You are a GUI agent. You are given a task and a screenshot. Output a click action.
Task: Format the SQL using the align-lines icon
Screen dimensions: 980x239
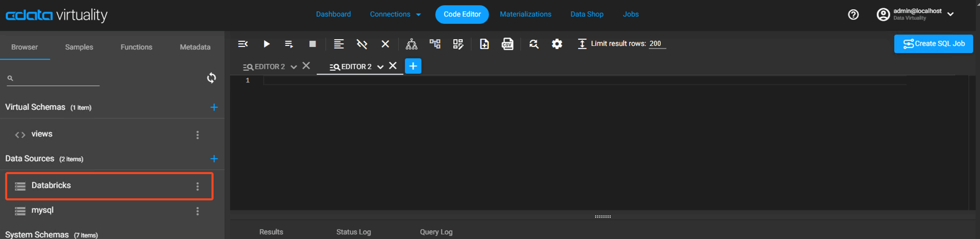[x=338, y=44]
